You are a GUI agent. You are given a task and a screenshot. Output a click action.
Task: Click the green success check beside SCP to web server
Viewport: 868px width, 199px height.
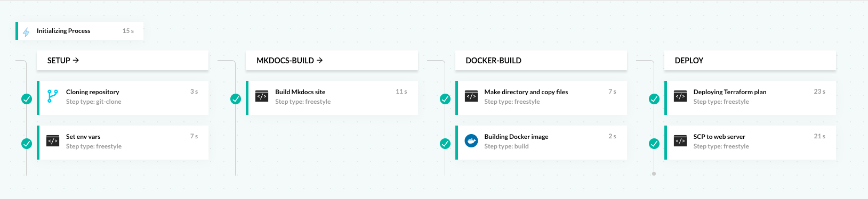pyautogui.click(x=654, y=144)
